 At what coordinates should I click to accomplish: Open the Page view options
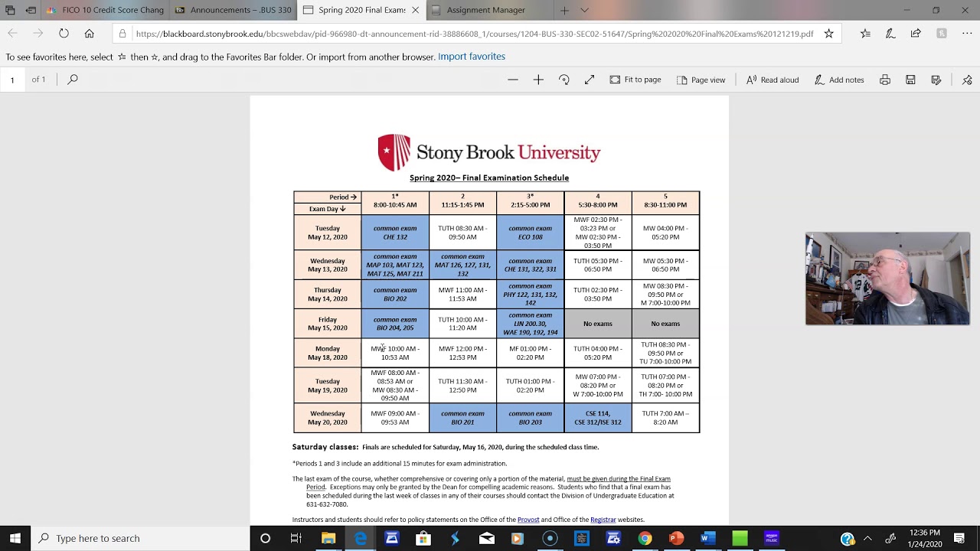coord(701,80)
